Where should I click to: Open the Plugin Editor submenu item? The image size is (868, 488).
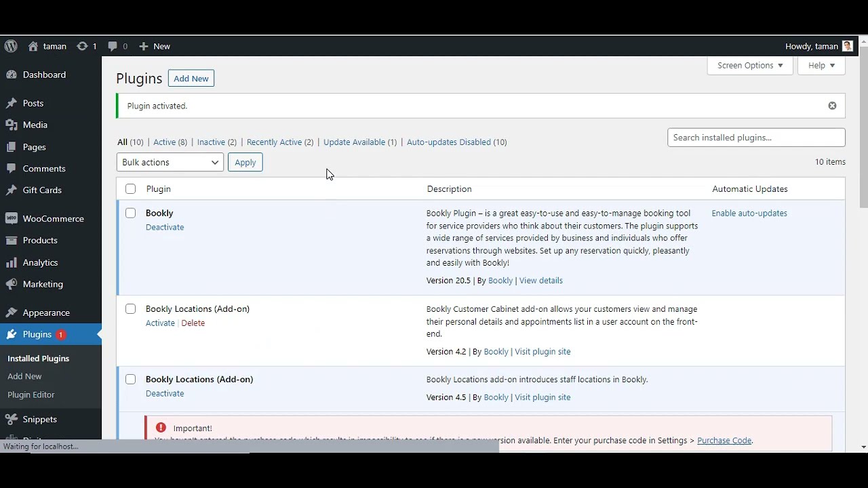click(x=31, y=394)
